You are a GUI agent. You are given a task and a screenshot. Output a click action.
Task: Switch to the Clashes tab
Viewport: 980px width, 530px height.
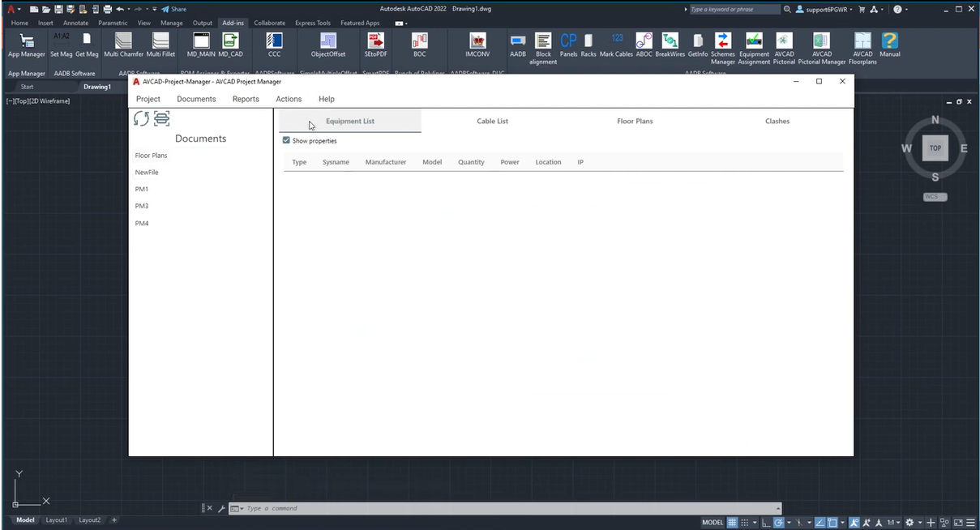(777, 121)
